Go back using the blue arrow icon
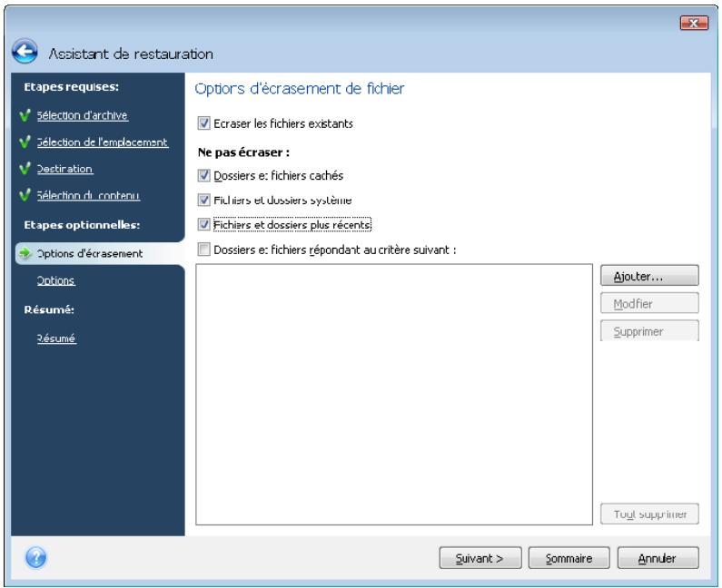This screenshot has width=722, height=588. click(25, 51)
